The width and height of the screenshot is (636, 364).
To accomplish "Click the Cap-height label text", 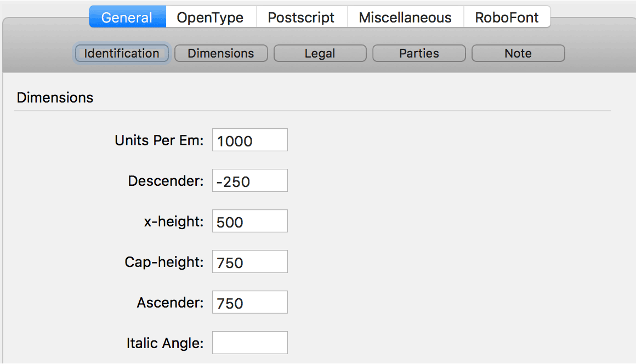I will (x=164, y=262).
